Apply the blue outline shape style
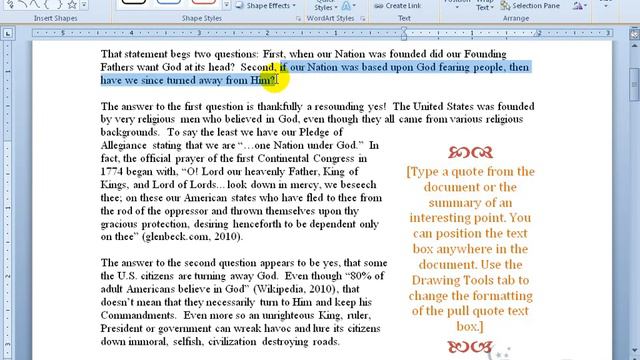This screenshot has height=360, width=640. [169, 2]
